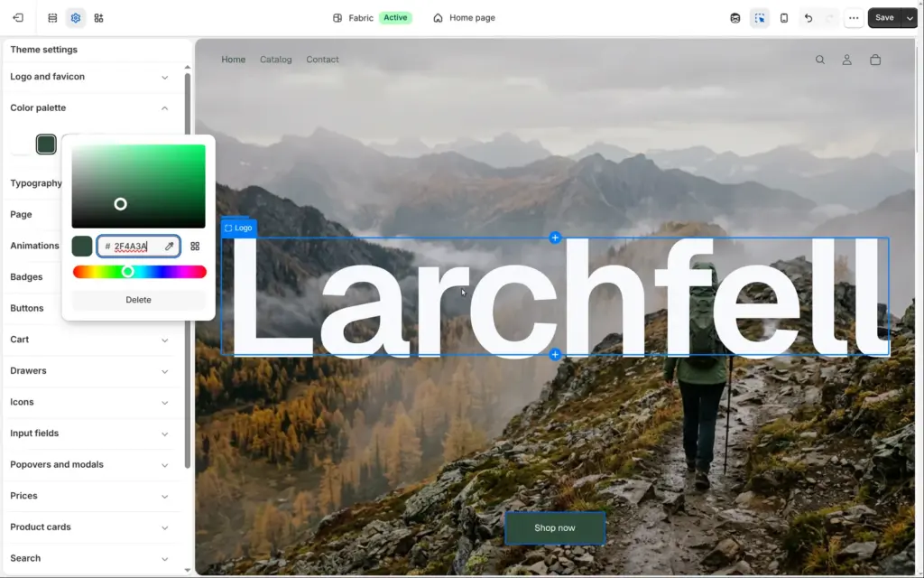Select the Theme settings gear icon
Image resolution: width=924 pixels, height=578 pixels.
click(76, 18)
